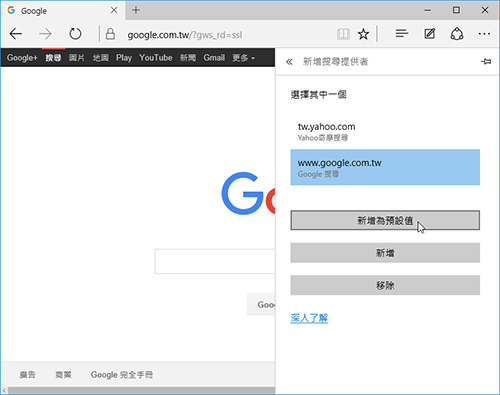Click the address bar URL
This screenshot has height=395, width=500.
click(x=185, y=35)
